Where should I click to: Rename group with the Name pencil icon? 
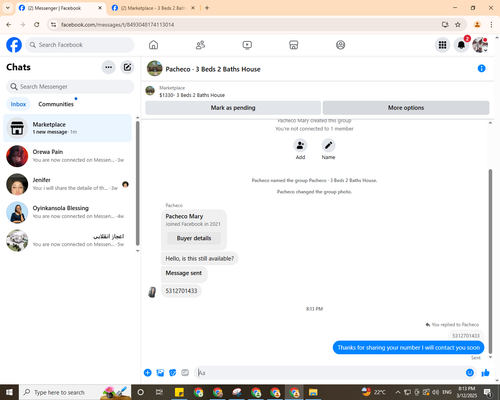[328, 145]
